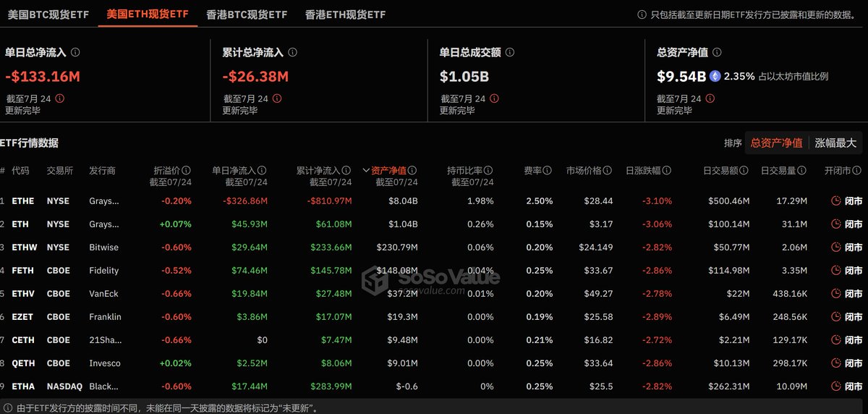Click red info icon under -$26.38M date
Screen dimensions: 868x414
pos(277,98)
